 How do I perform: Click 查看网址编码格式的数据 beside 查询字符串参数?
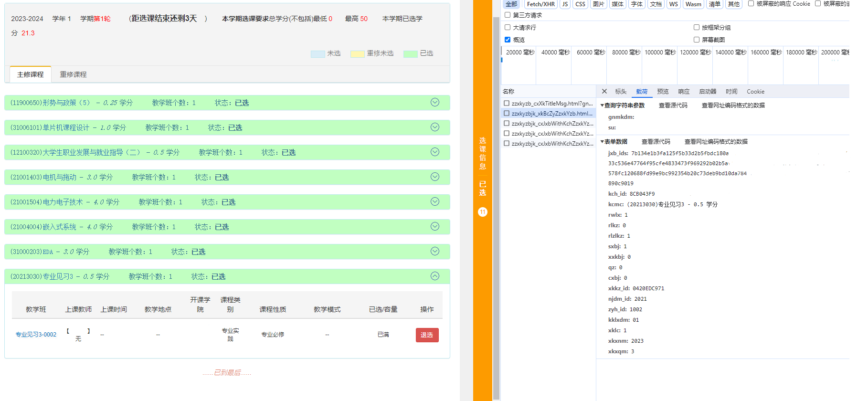point(733,106)
